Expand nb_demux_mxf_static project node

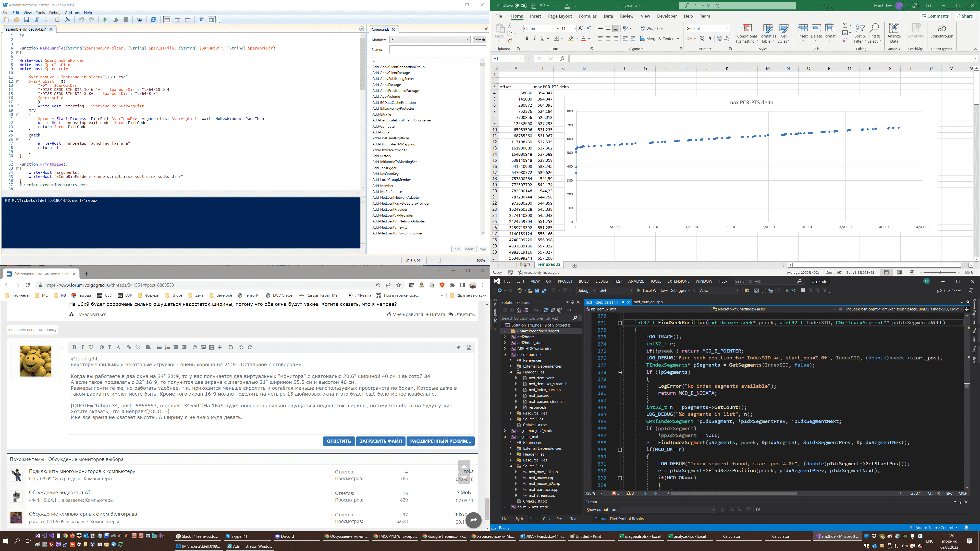point(505,431)
